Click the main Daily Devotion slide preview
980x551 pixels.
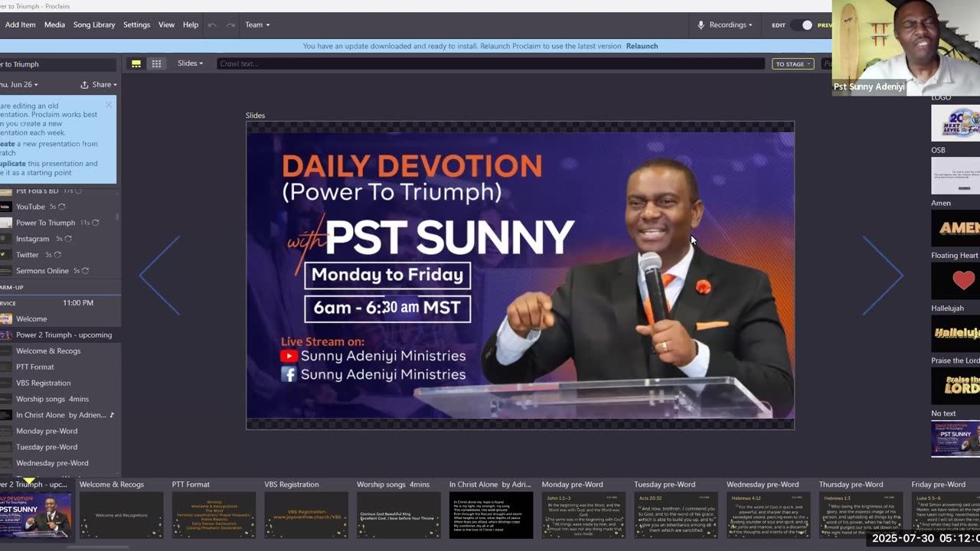pos(520,275)
